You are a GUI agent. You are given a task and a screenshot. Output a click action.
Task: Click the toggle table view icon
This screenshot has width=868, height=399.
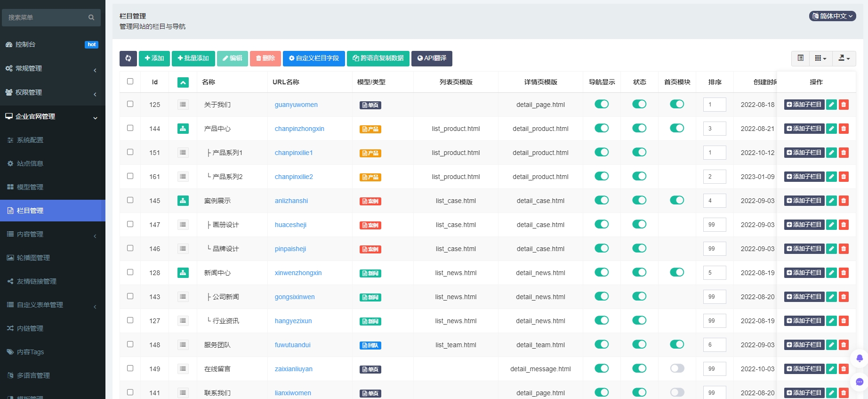tap(800, 58)
